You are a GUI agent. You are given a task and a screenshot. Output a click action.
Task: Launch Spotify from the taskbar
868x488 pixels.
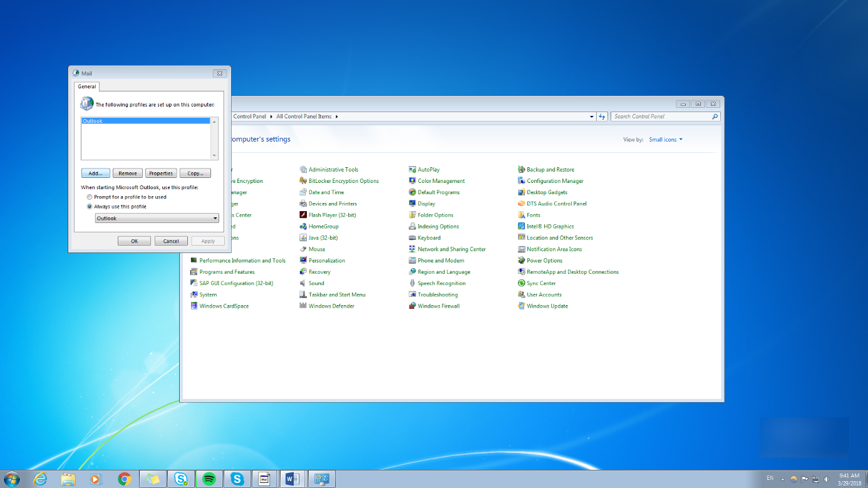(209, 479)
